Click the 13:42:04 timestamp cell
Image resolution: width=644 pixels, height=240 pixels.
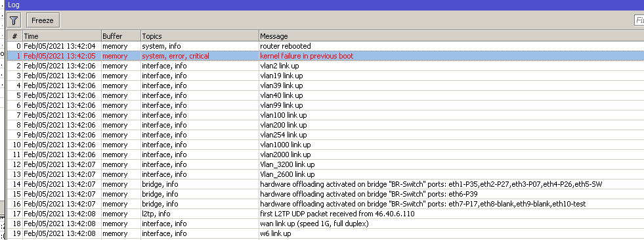click(60, 46)
